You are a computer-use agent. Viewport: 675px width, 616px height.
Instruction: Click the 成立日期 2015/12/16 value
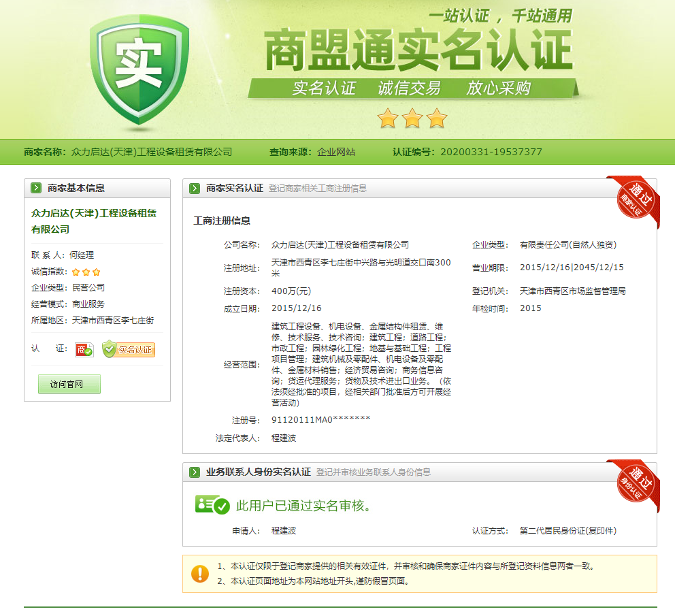[x=296, y=308]
